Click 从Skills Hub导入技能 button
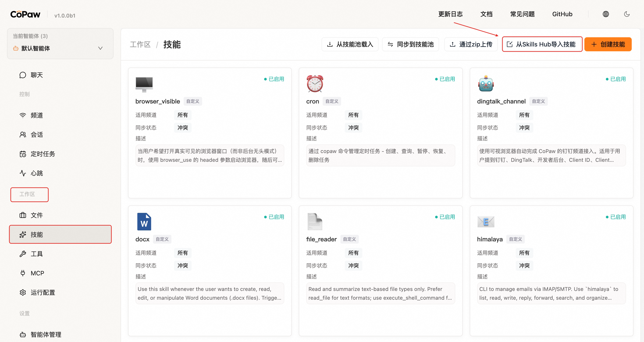Viewport: 644px width, 342px height. tap(542, 45)
